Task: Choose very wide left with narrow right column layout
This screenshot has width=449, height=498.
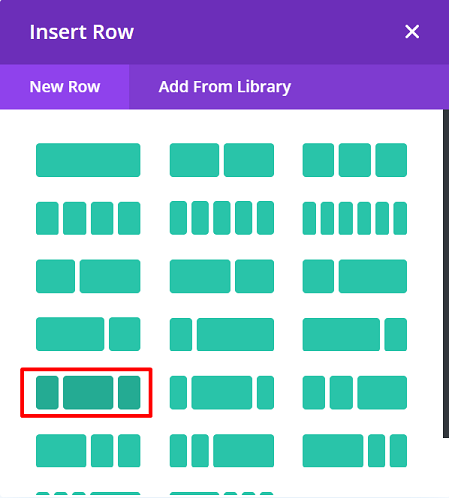Action: (355, 334)
